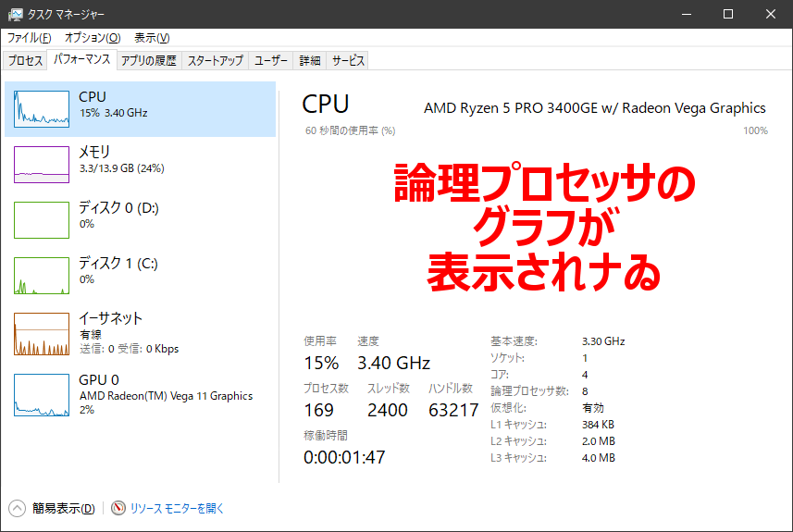Image resolution: width=793 pixels, height=532 pixels.
Task: Click the resource monitor gauge icon
Action: coord(118,508)
